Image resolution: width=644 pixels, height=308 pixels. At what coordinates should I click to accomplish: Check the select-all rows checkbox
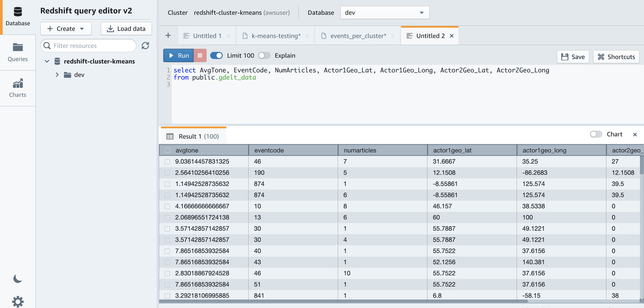coord(167,150)
